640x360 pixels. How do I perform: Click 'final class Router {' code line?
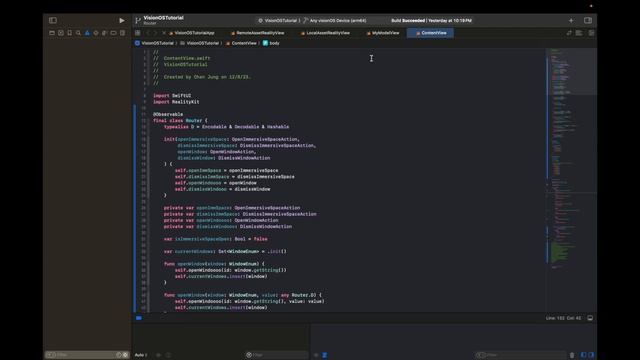tap(180, 120)
